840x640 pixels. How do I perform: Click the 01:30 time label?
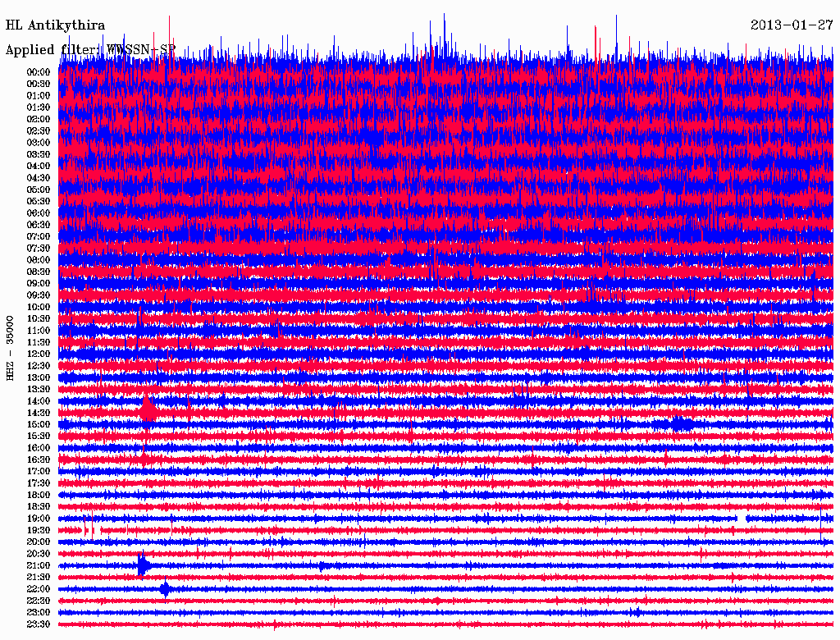click(39, 107)
